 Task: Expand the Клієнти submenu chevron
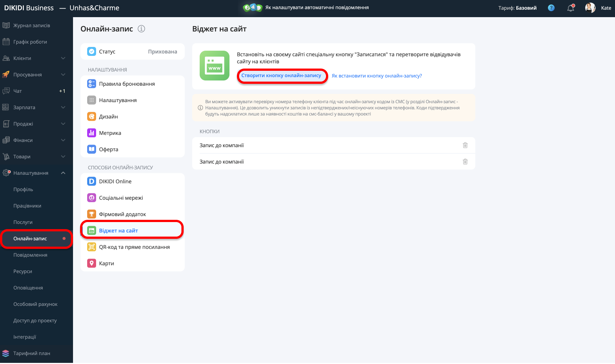click(x=63, y=58)
